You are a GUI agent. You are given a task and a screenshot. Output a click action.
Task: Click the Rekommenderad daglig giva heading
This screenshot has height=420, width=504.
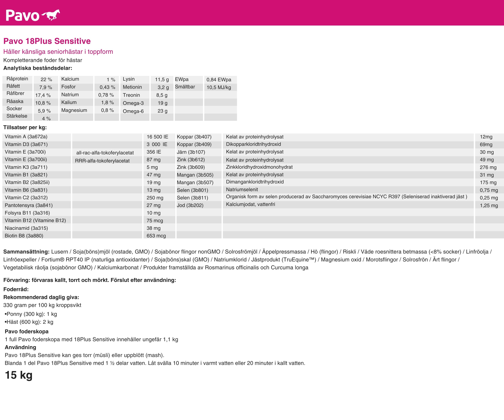pos(41,297)
